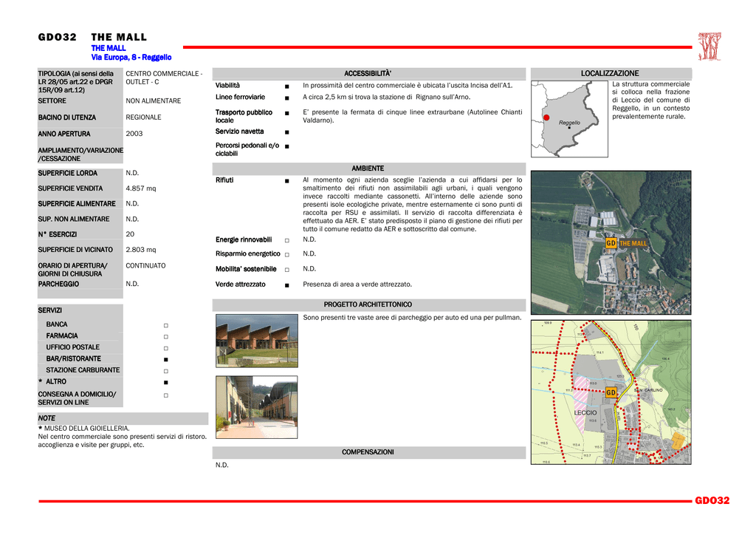The image size is (756, 535).
Task: Open the Leccio topographic map
Action: tap(611, 392)
